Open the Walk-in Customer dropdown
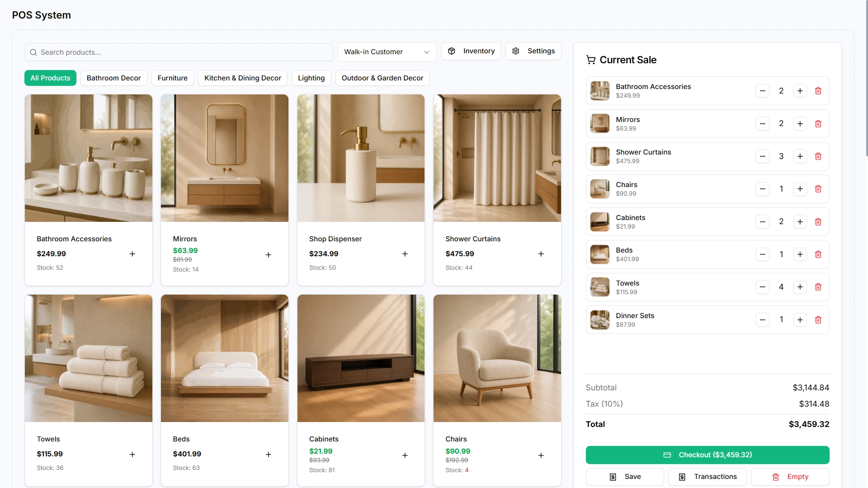The height and width of the screenshot is (488, 868). (387, 52)
